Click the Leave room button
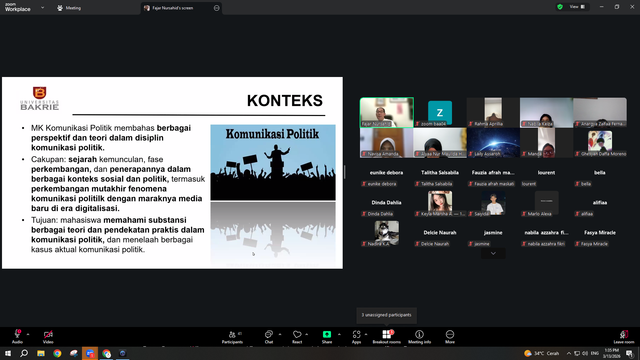This screenshot has width=640, height=360. 624,337
